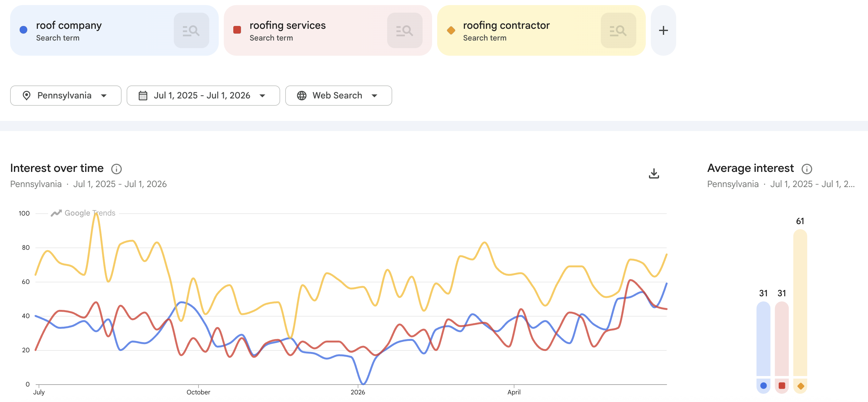
Task: Open the date range dropdown
Action: 203,96
